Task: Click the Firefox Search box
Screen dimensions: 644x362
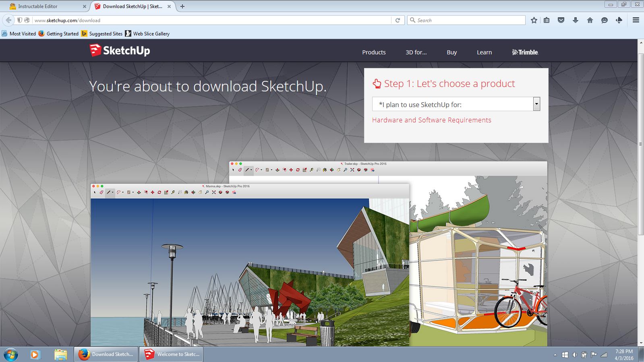Action: pyautogui.click(x=466, y=20)
